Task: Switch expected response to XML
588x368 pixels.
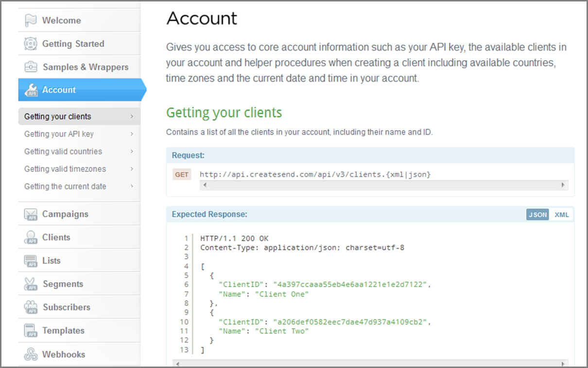Action: [x=561, y=215]
